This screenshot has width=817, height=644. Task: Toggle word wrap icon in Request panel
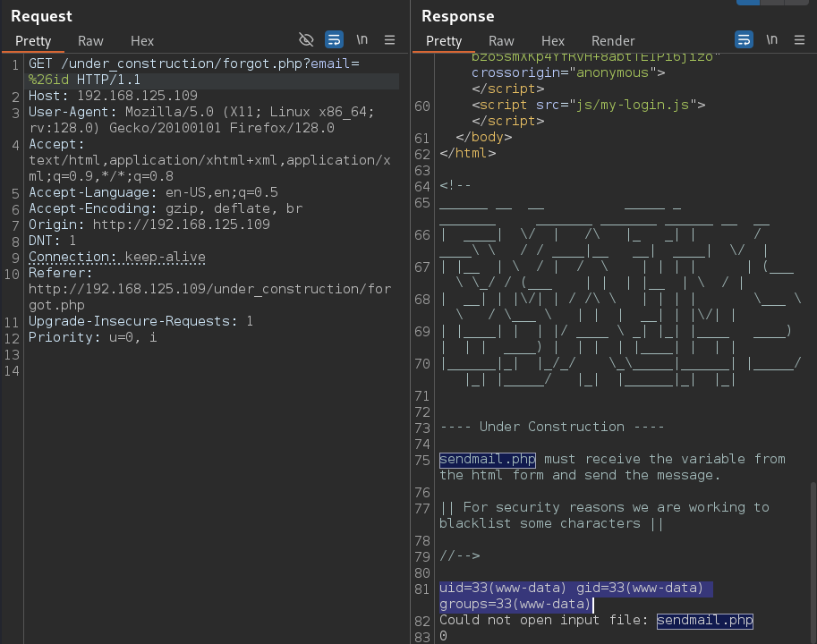[x=334, y=39]
